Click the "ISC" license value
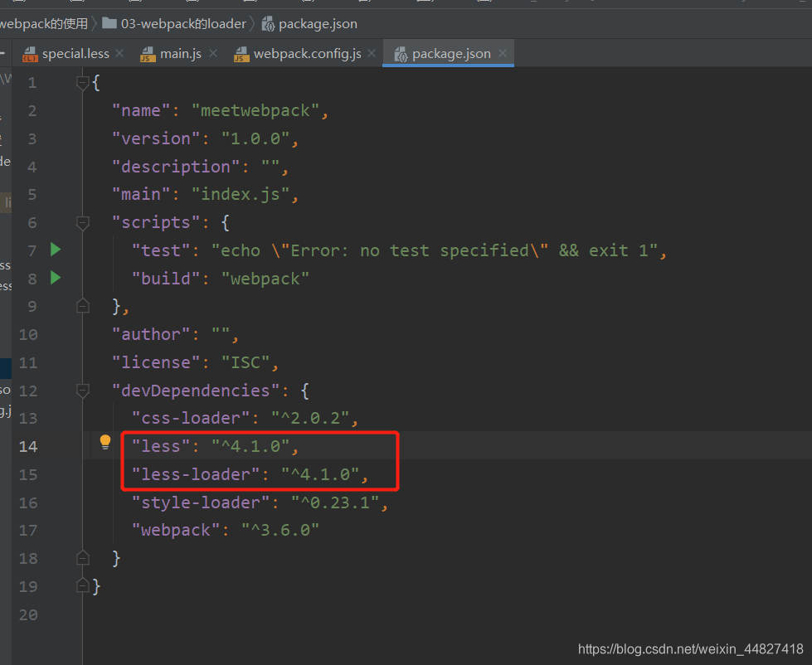 click(246, 362)
